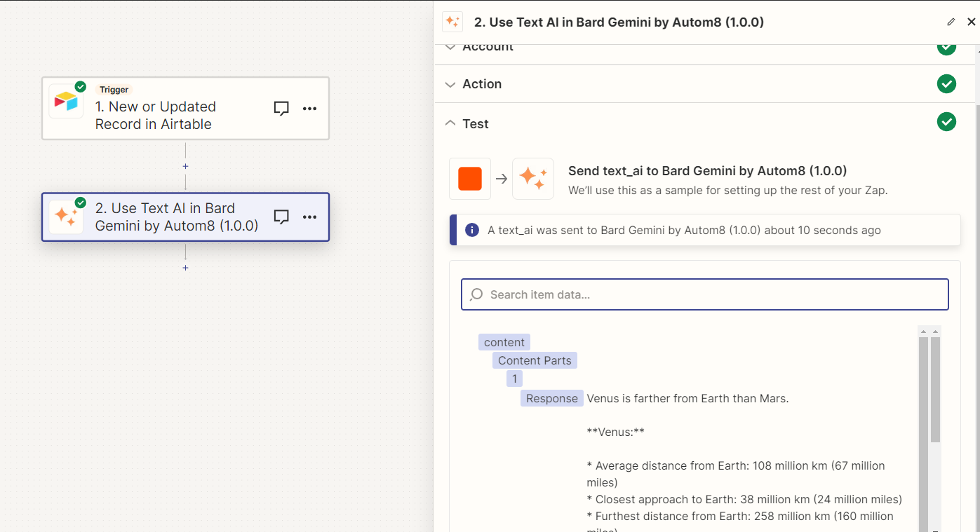Click the Bard Gemini sparkle icon in step 2
The width and height of the screenshot is (980, 532).
coord(66,217)
